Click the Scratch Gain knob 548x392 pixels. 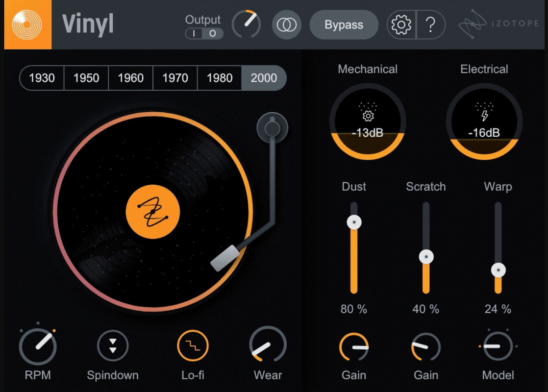pyautogui.click(x=425, y=347)
